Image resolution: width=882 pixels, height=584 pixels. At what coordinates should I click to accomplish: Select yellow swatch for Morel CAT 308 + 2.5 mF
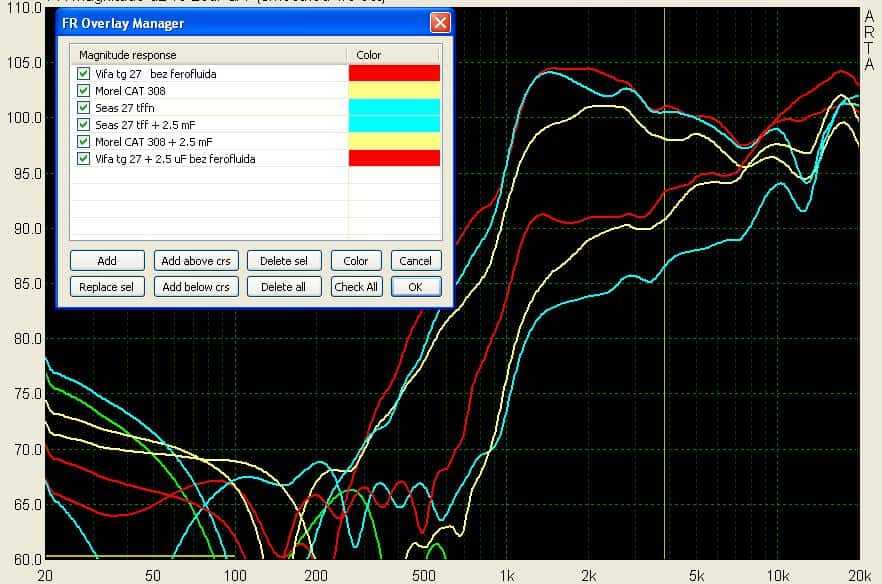[x=394, y=141]
